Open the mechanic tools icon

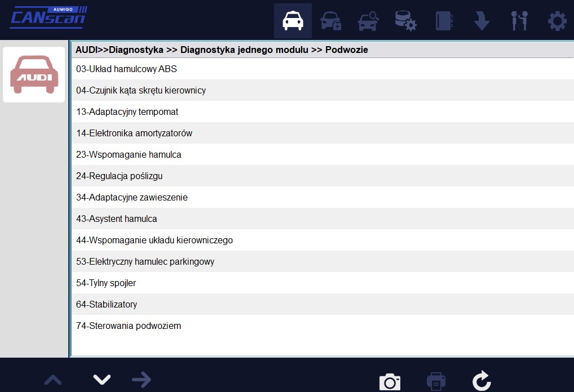coord(519,21)
